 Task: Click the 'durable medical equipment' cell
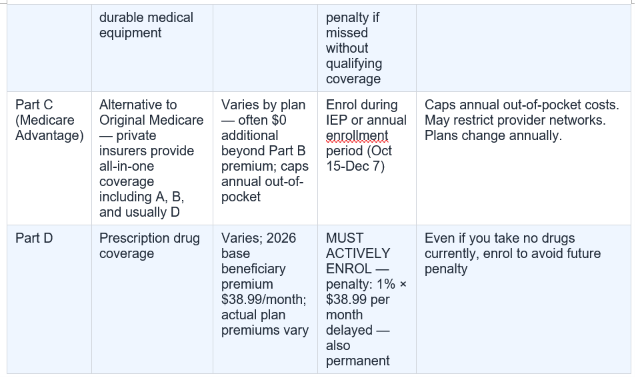(x=152, y=48)
